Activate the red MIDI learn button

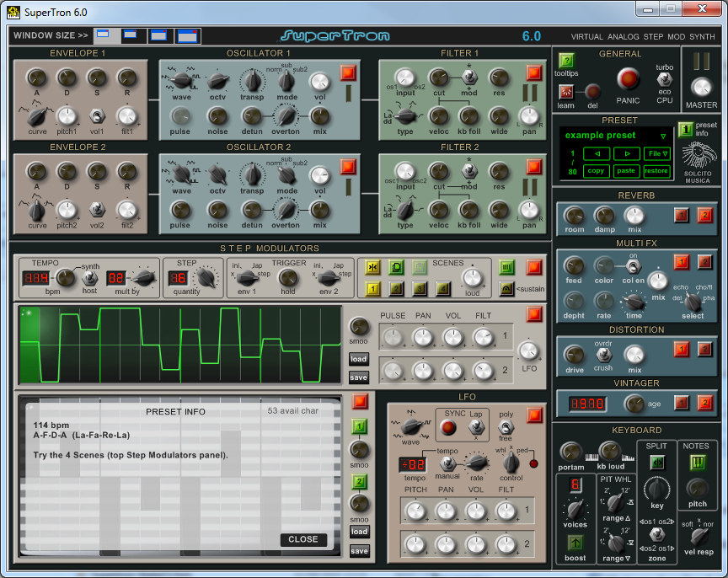tap(566, 92)
